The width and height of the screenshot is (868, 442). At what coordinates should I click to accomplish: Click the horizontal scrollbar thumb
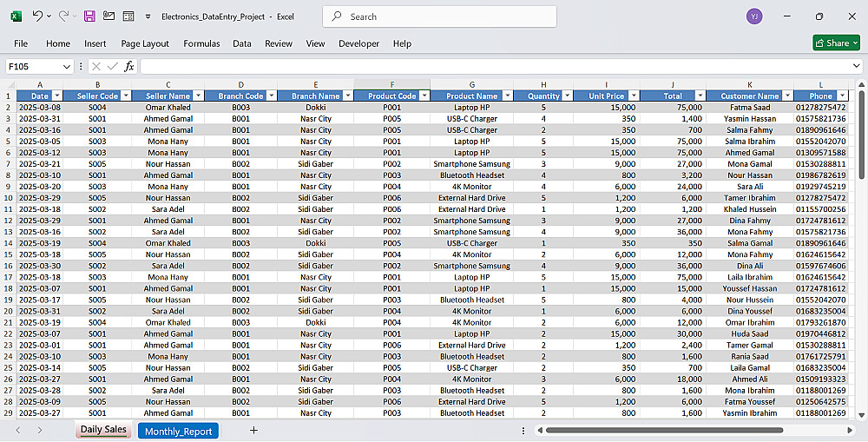pos(664,431)
